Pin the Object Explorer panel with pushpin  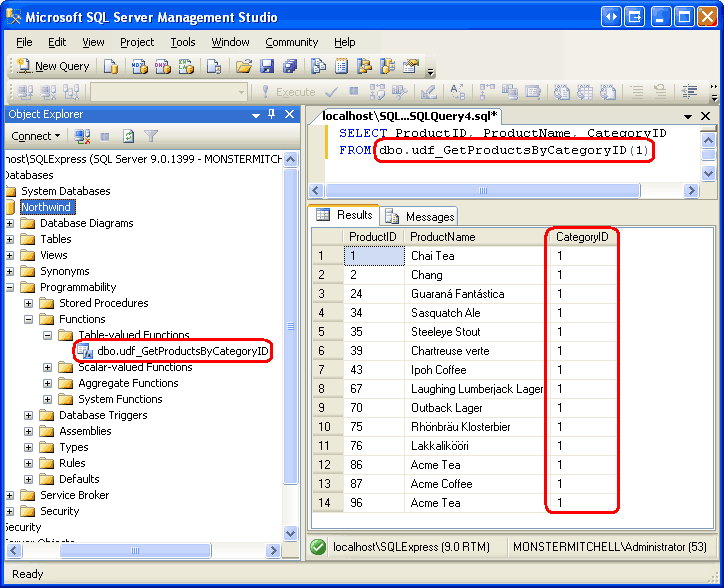271,114
